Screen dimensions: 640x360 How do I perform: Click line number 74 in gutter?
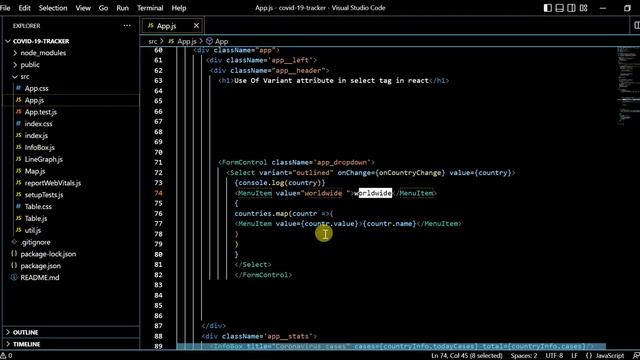tap(158, 193)
